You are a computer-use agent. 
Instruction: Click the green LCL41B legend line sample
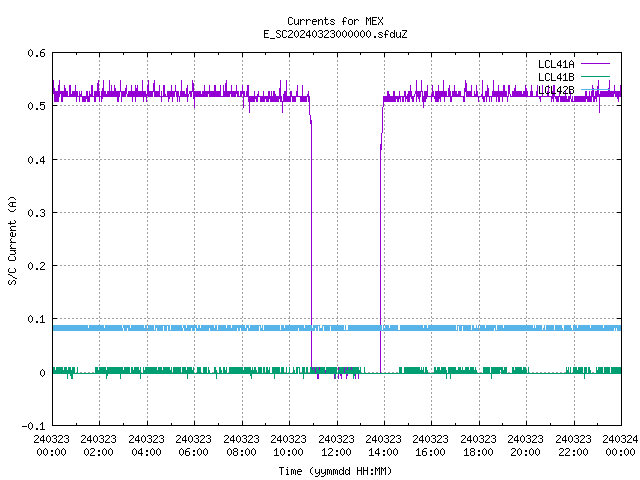tap(595, 76)
